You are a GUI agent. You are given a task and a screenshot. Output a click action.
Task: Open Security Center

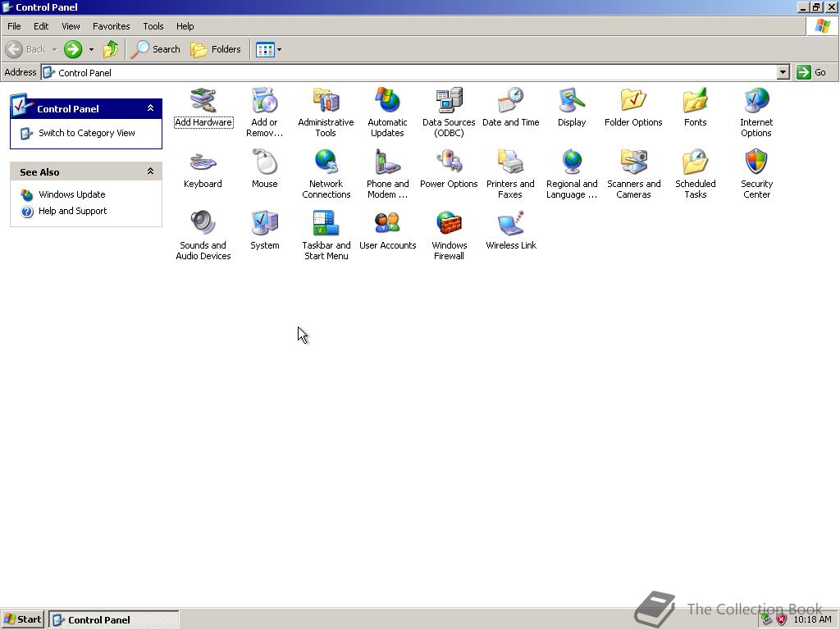[x=756, y=174]
